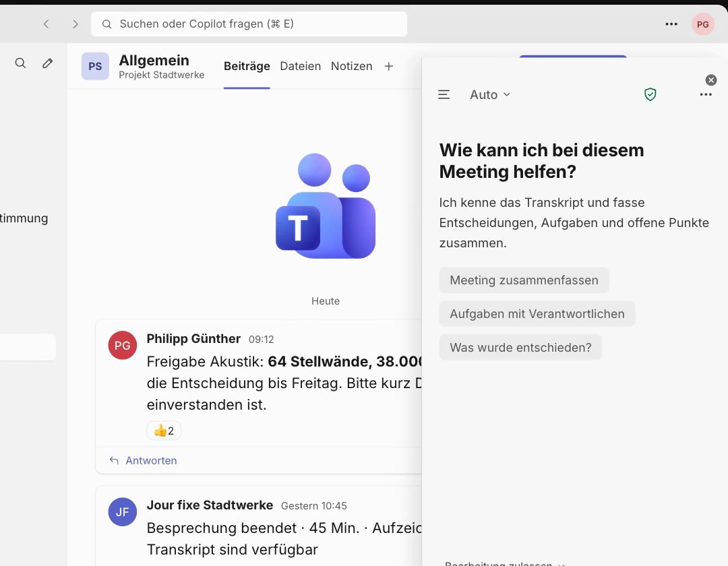The width and height of the screenshot is (728, 566).
Task: Click the Gestern 10:45 timestamp
Action: coord(314,506)
